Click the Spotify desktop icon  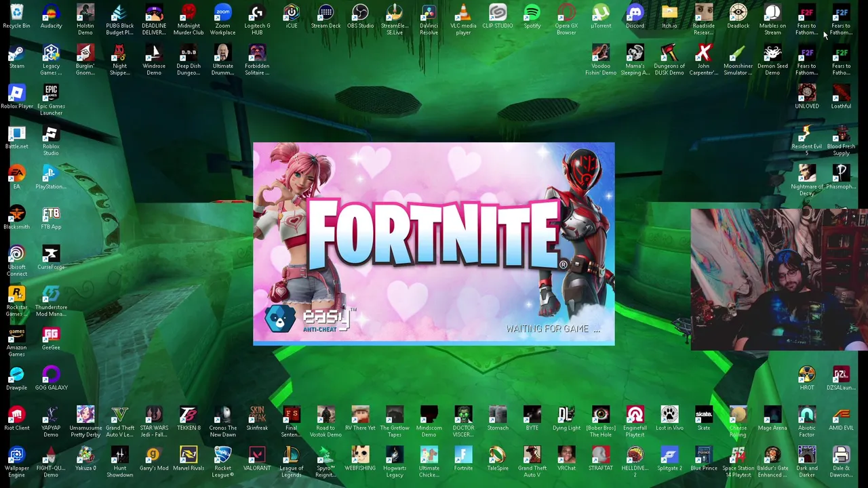point(532,17)
